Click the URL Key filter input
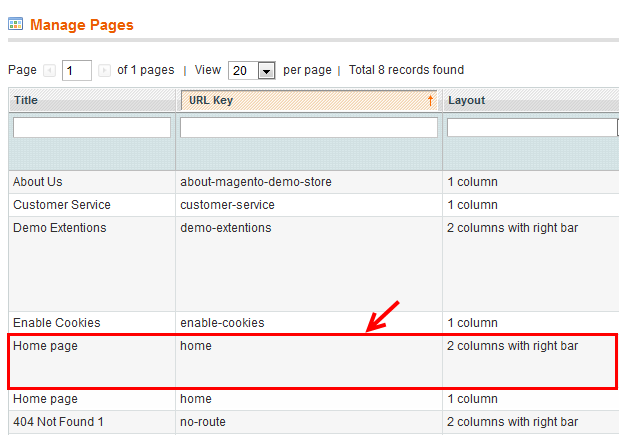This screenshot has height=436, width=619. point(309,128)
